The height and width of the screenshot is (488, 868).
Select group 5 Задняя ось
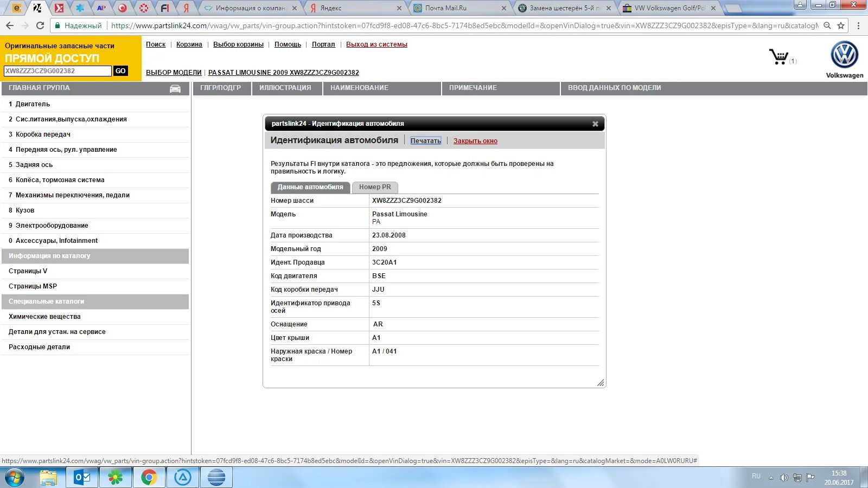(95, 165)
